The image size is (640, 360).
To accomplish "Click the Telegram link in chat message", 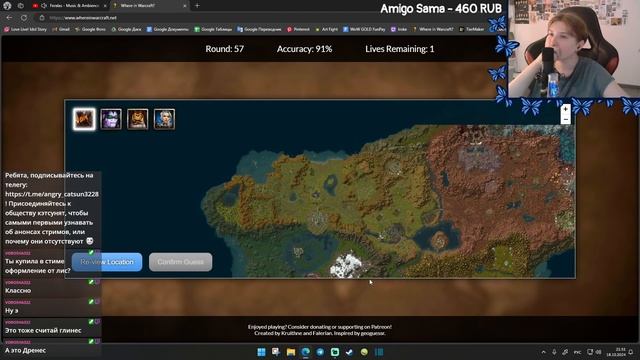I will [x=52, y=194].
